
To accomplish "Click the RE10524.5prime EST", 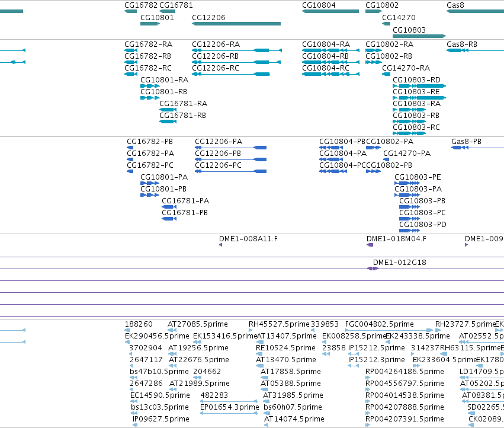I will click(x=259, y=354).
